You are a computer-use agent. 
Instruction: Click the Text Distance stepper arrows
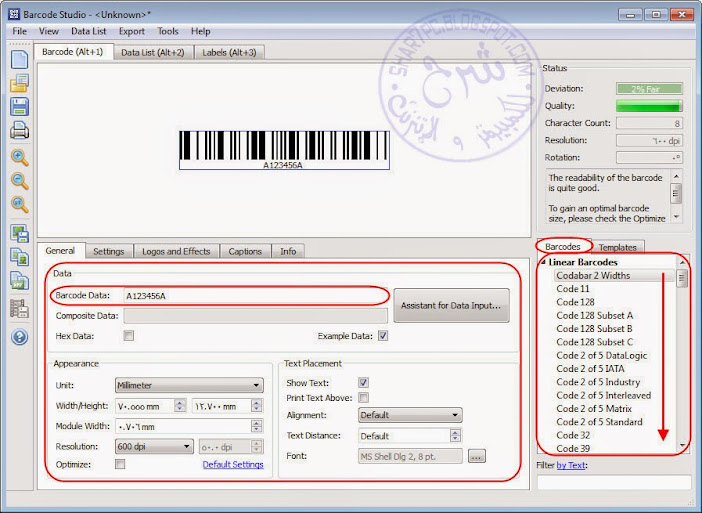coord(455,436)
